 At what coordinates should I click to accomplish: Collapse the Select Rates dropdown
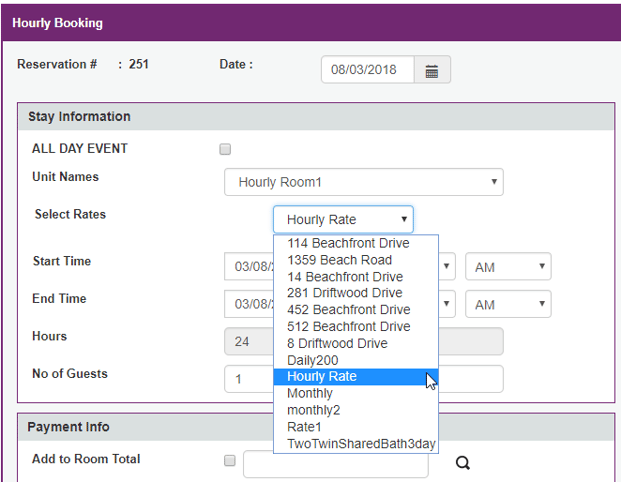(x=343, y=220)
